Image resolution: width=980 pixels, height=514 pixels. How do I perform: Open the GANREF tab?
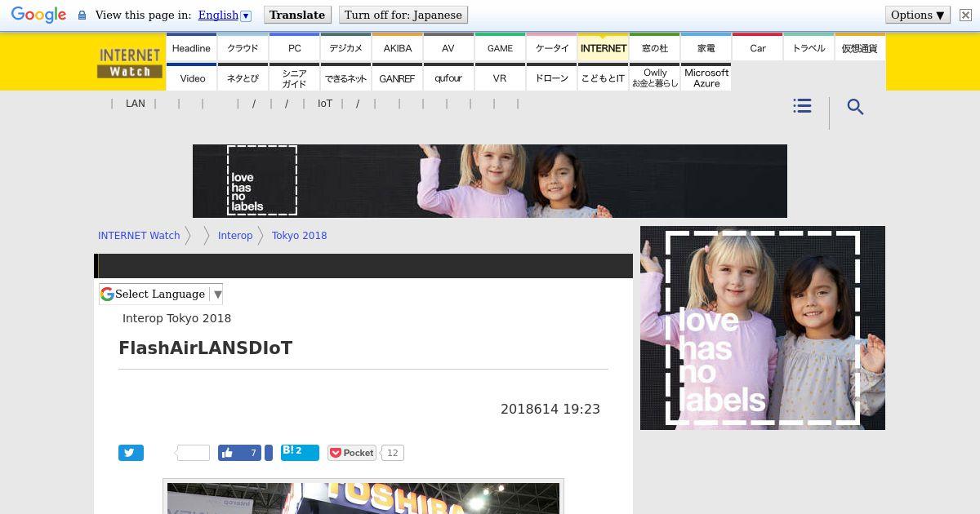tap(397, 78)
